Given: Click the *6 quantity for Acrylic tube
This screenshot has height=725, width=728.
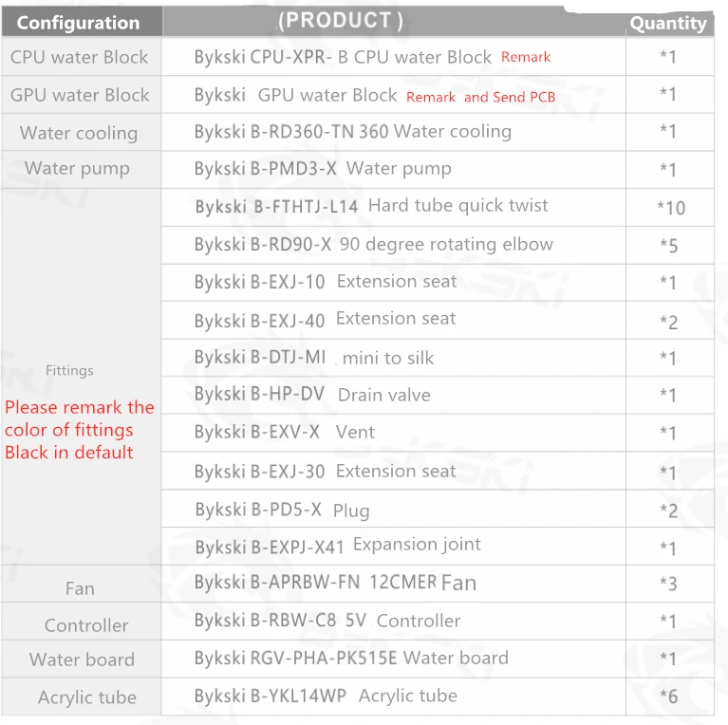Looking at the screenshot, I should click(668, 697).
